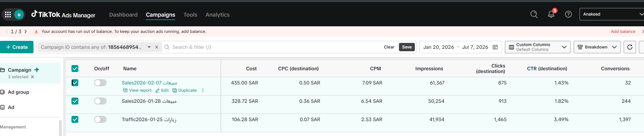Open the Custom Columns dropdown
Screen dimensions: 644x136
(538, 47)
